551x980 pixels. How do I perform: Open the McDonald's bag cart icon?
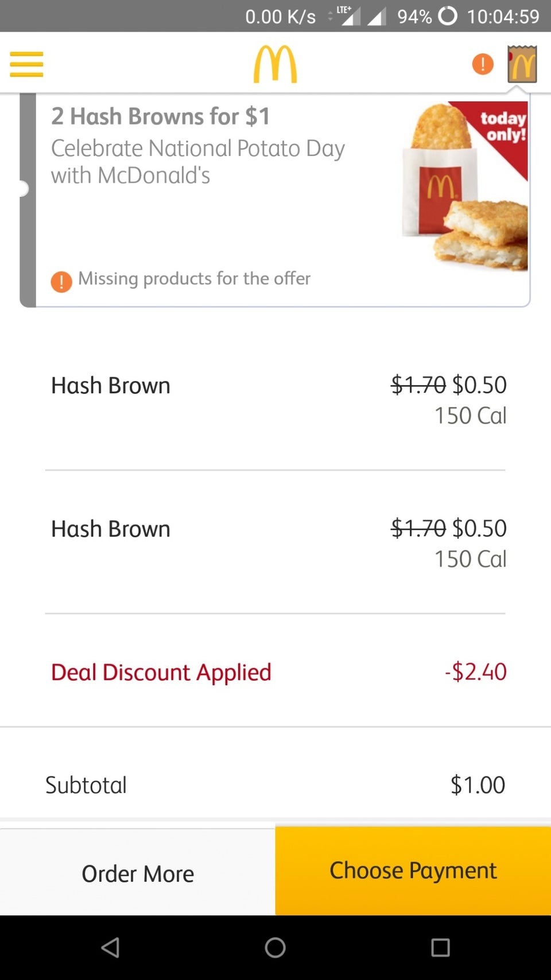(x=522, y=64)
